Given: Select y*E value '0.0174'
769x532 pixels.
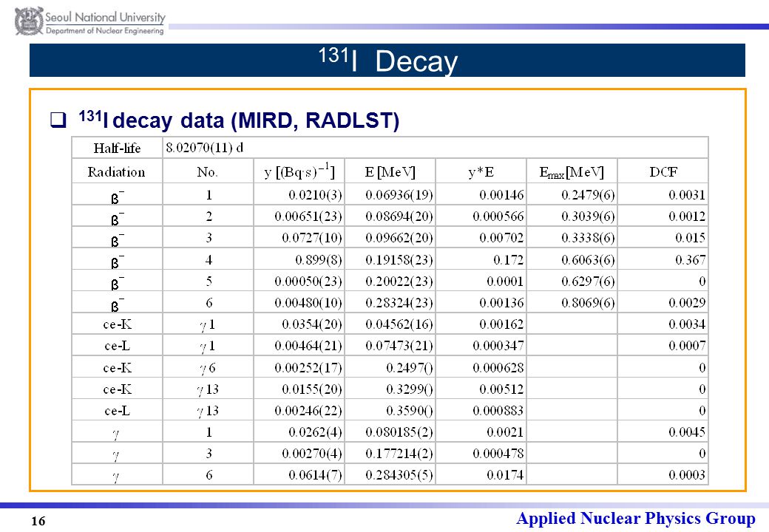Looking at the screenshot, I should tap(505, 474).
